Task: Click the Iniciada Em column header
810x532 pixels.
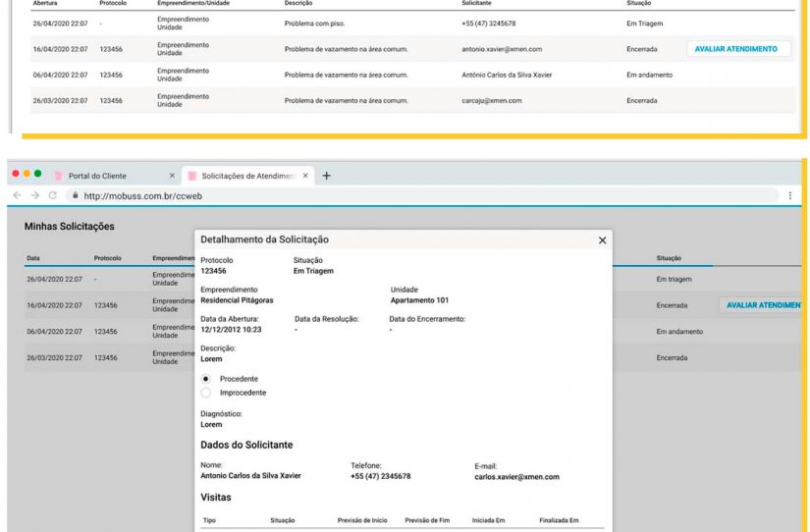Action: click(488, 520)
